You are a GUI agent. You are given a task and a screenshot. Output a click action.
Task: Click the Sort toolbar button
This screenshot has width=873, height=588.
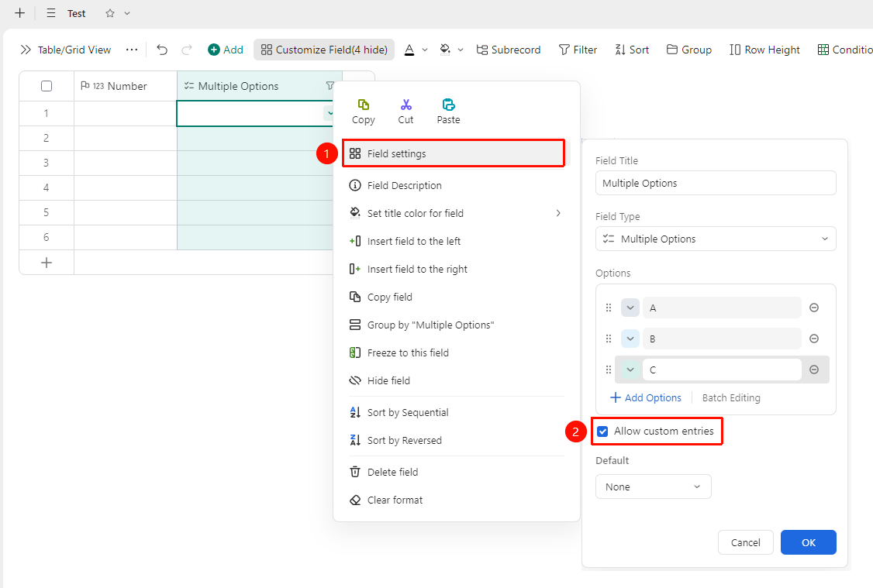632,50
